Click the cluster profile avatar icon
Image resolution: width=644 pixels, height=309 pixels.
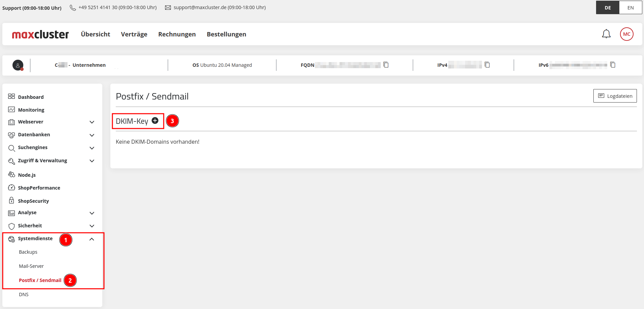18,65
